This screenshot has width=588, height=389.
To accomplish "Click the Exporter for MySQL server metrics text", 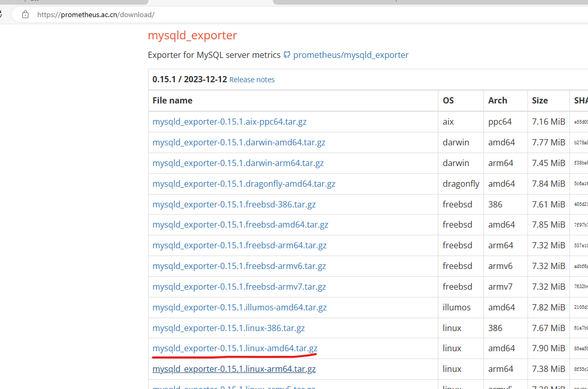I will [x=214, y=55].
